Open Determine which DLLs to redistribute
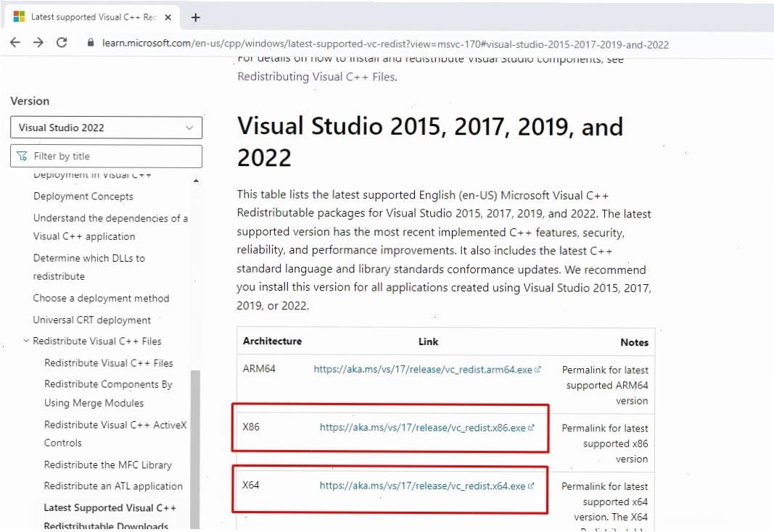774x532 pixels. click(88, 267)
